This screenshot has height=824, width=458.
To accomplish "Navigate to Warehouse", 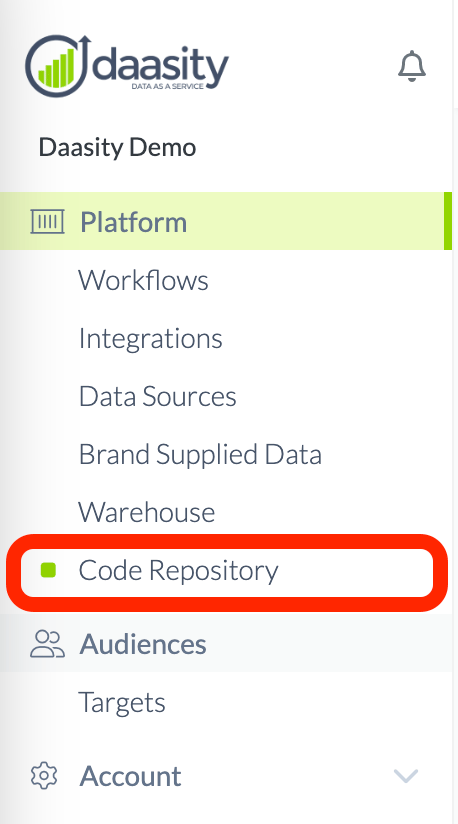I will pos(147,512).
